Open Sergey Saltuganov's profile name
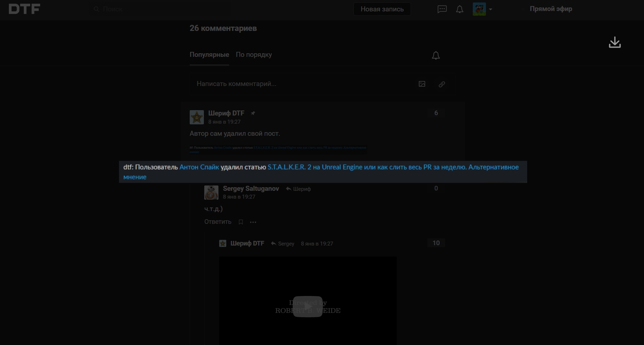The image size is (644, 345). [251, 189]
